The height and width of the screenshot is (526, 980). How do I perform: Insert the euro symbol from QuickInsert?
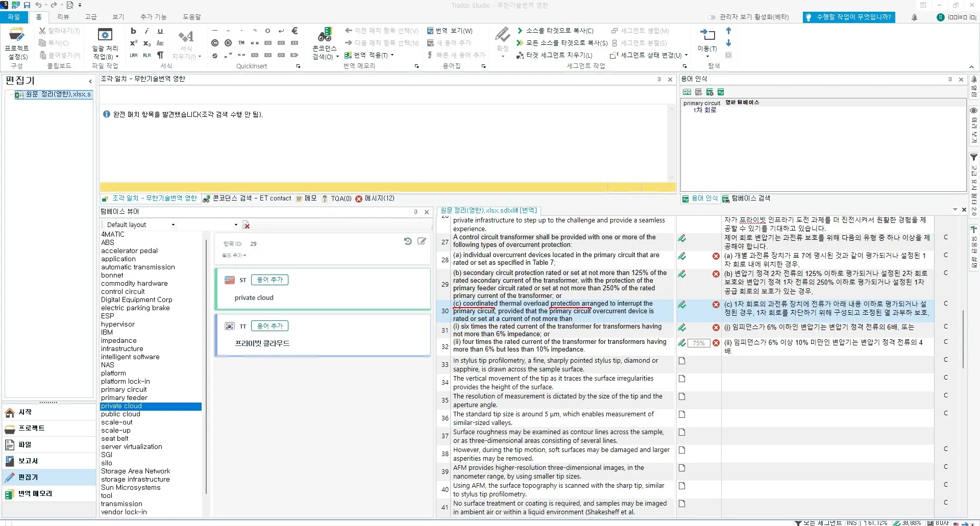(295, 31)
